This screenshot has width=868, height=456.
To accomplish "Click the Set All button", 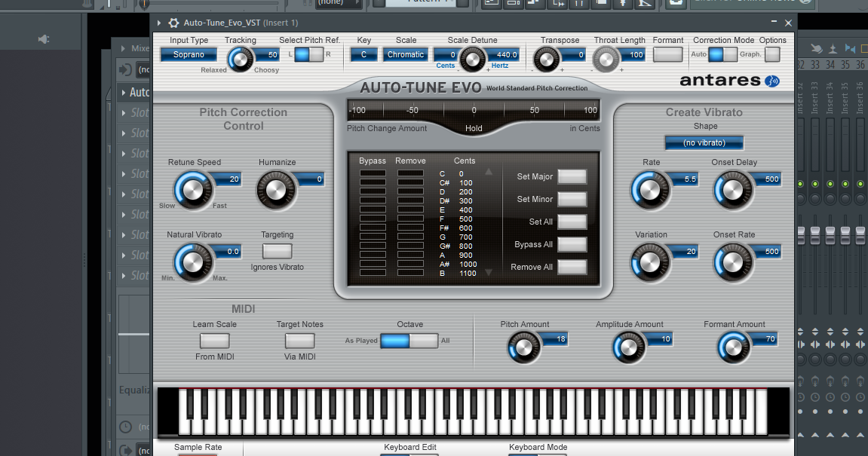I will [572, 222].
